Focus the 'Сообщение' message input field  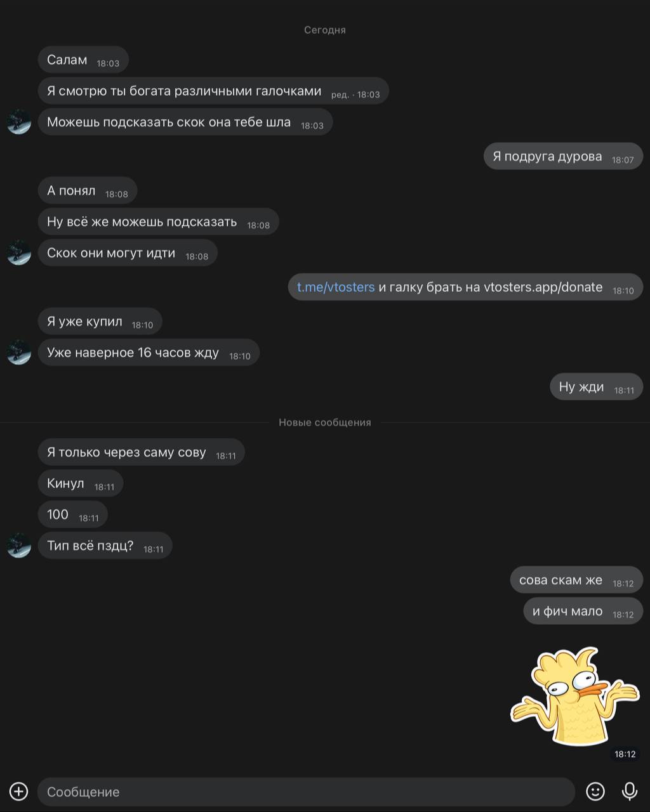[306, 792]
